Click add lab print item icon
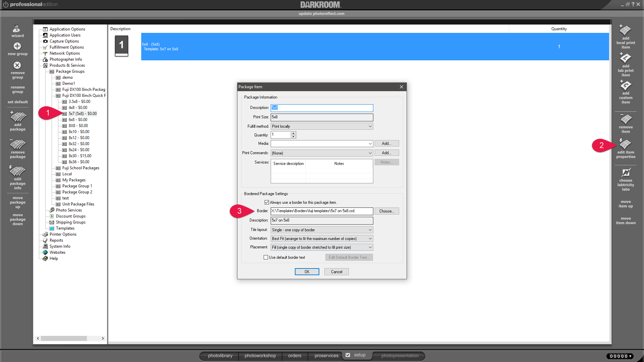 pyautogui.click(x=626, y=59)
